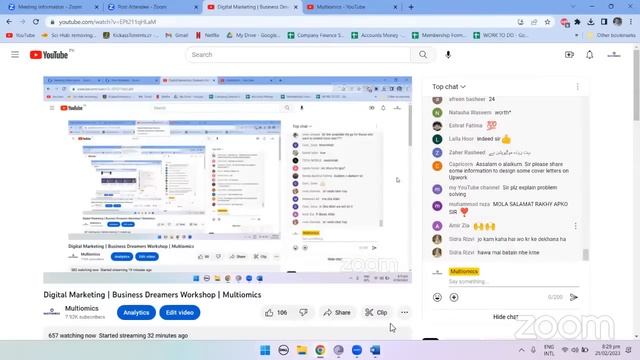
Task: Click the taskbar clock and date
Action: click(x=607, y=350)
